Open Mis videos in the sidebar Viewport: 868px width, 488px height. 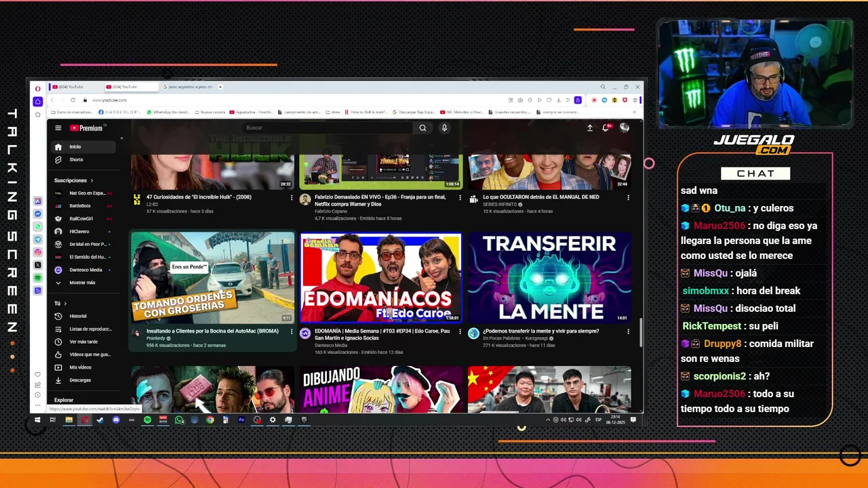(x=84, y=367)
